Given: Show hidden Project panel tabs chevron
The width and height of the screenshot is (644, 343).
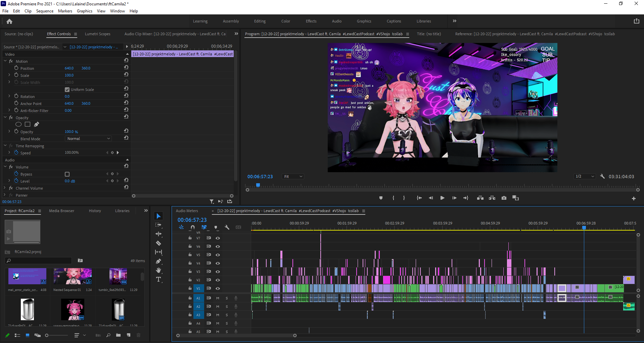Looking at the screenshot, I should click(146, 210).
